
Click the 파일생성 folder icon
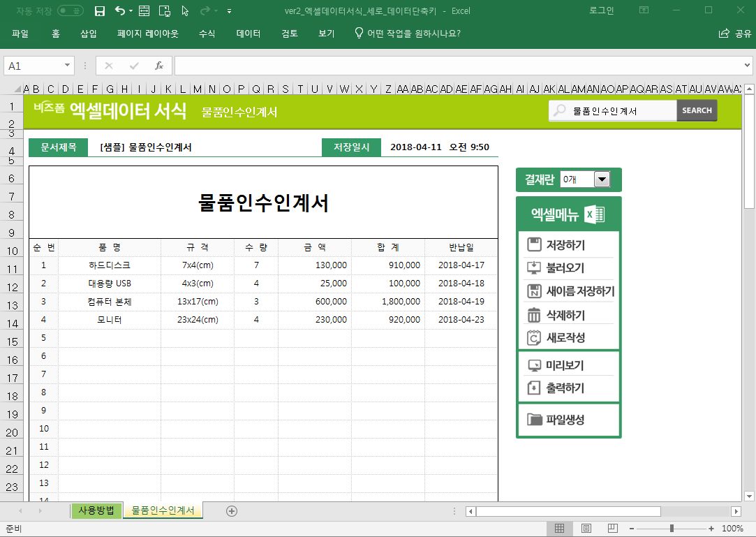[x=535, y=420]
